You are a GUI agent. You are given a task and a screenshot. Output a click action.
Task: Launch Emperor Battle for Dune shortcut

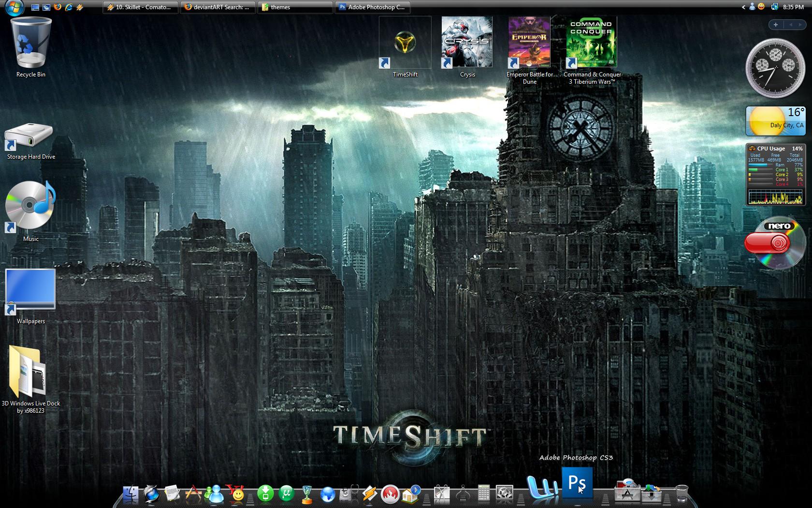530,51
